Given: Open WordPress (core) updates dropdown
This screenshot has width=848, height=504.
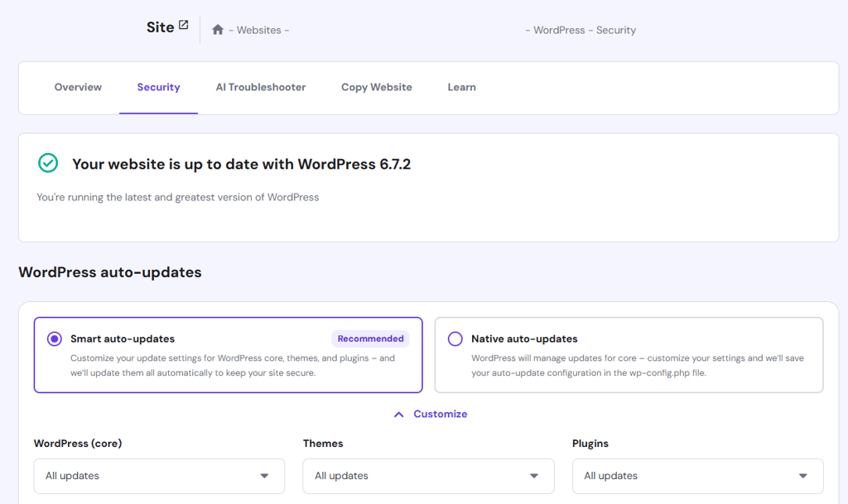Looking at the screenshot, I should click(159, 476).
